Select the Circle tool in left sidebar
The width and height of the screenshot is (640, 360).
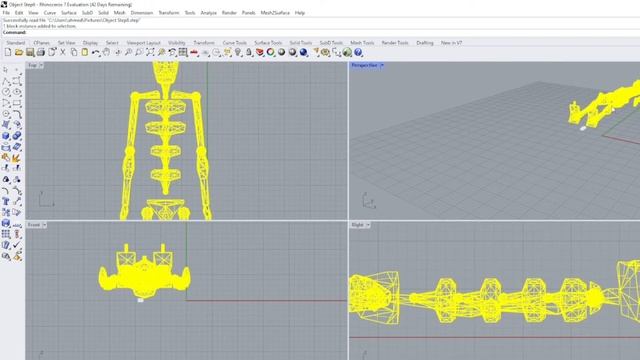tap(6, 92)
